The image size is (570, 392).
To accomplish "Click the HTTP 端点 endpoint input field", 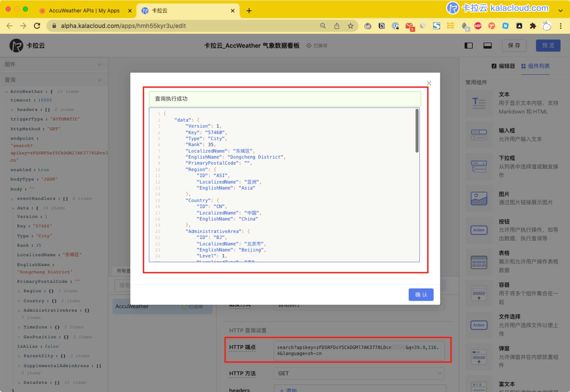I will coord(359,351).
